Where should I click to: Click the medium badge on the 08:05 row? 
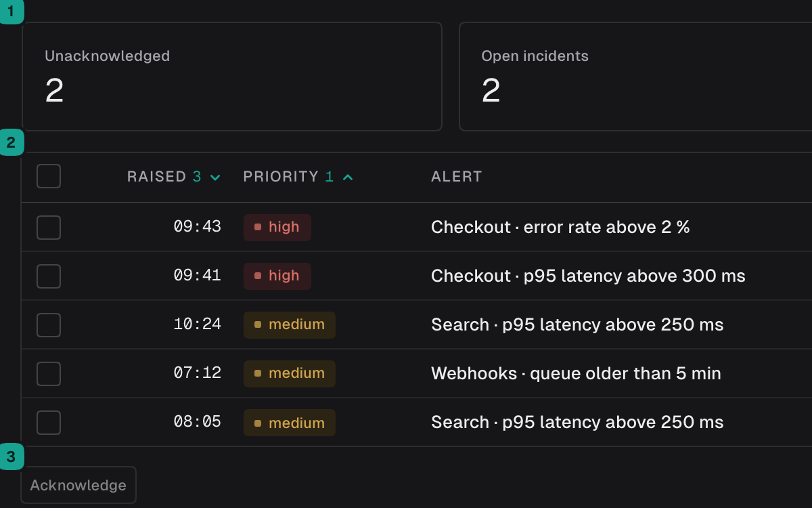point(290,423)
